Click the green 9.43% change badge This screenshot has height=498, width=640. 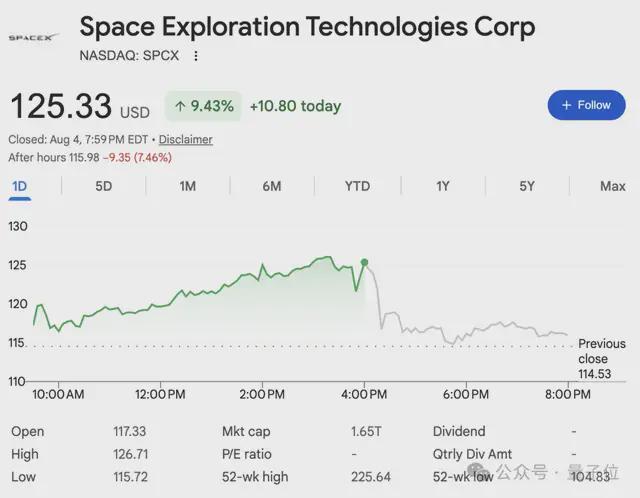coord(203,106)
